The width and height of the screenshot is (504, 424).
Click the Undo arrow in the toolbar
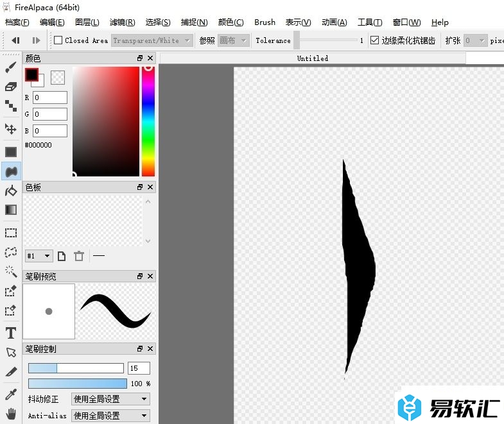click(x=15, y=40)
